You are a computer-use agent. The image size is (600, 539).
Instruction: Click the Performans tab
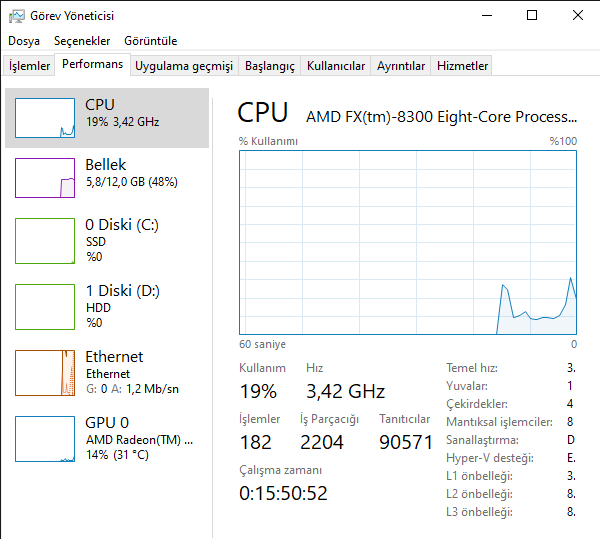[92, 64]
